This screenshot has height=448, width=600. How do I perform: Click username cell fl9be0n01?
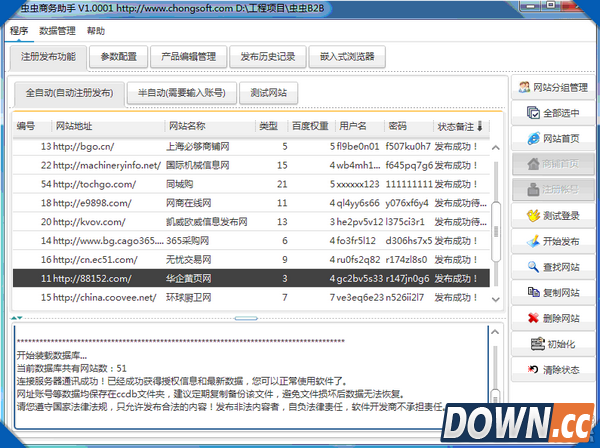click(358, 147)
